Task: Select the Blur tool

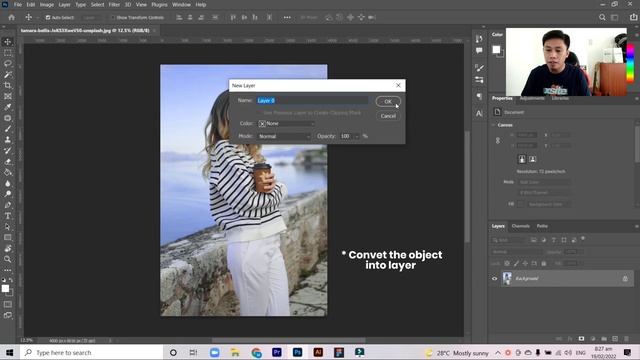Action: coord(8,183)
